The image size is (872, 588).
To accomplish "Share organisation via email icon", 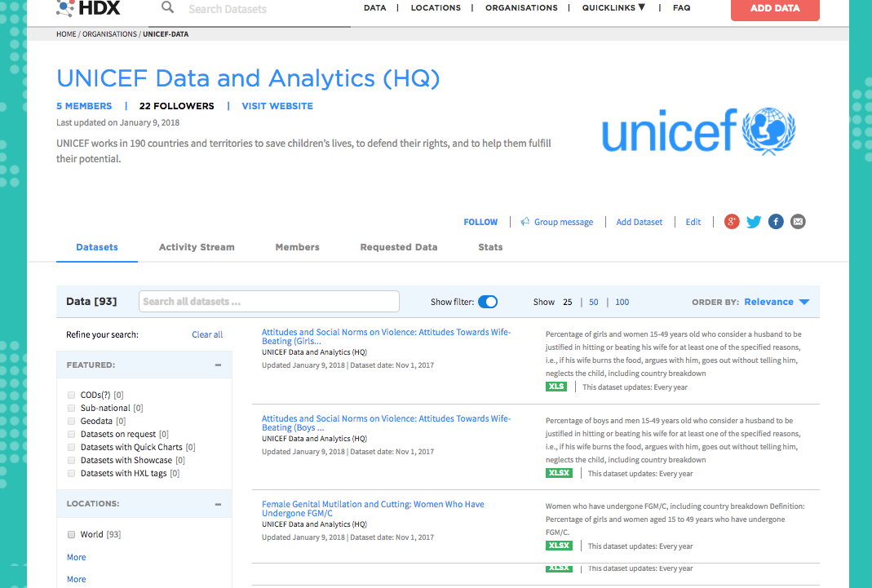I will [x=798, y=222].
